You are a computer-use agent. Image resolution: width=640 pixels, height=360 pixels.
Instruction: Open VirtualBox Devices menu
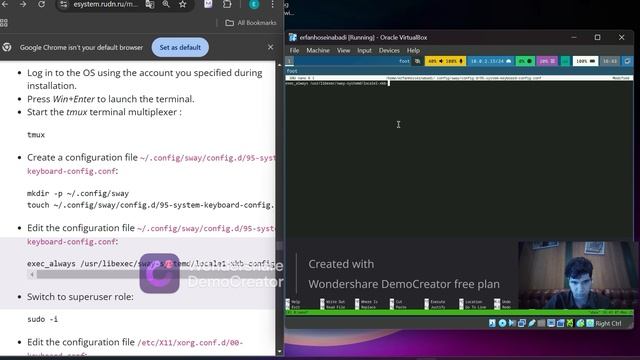(389, 50)
